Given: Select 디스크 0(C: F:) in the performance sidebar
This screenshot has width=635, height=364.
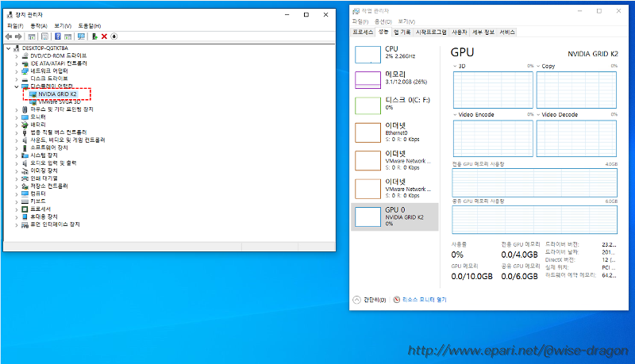Looking at the screenshot, I should point(394,105).
